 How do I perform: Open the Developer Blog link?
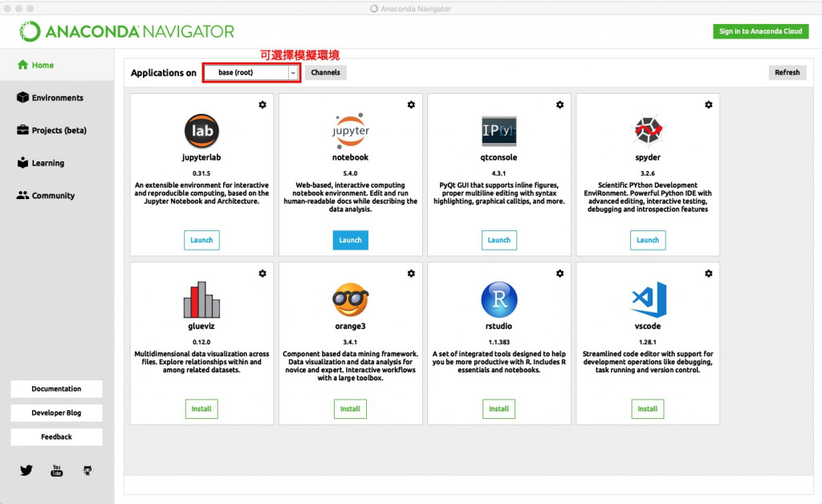(57, 413)
